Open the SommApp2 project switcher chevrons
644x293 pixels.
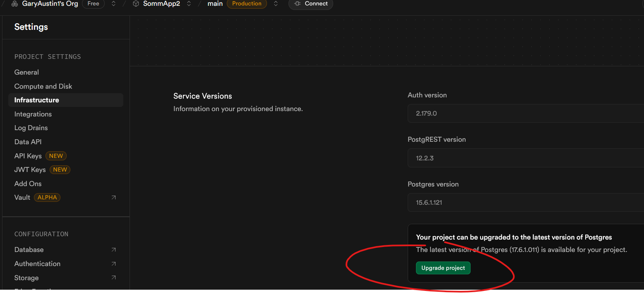[x=189, y=4]
